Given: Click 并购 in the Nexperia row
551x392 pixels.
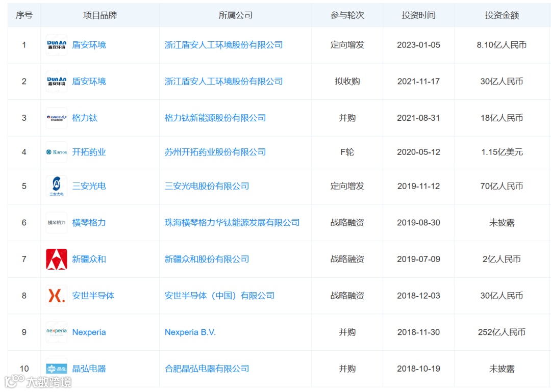Looking at the screenshot, I should [x=347, y=332].
